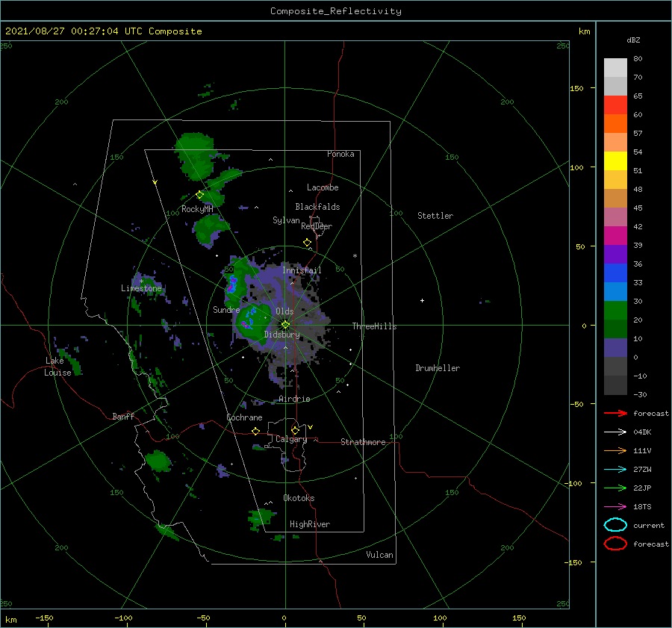Screen dimensions: 672x628
Task: Click the Calgary city label
Action: [x=291, y=439]
